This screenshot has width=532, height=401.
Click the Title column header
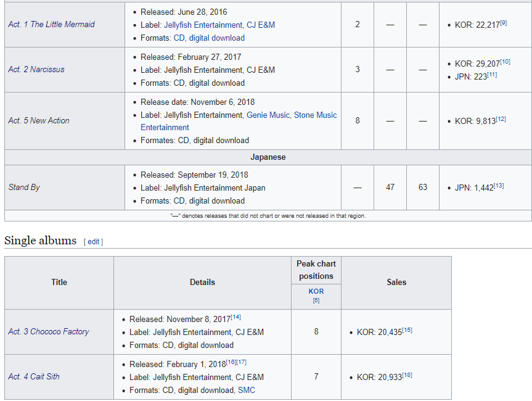point(59,283)
